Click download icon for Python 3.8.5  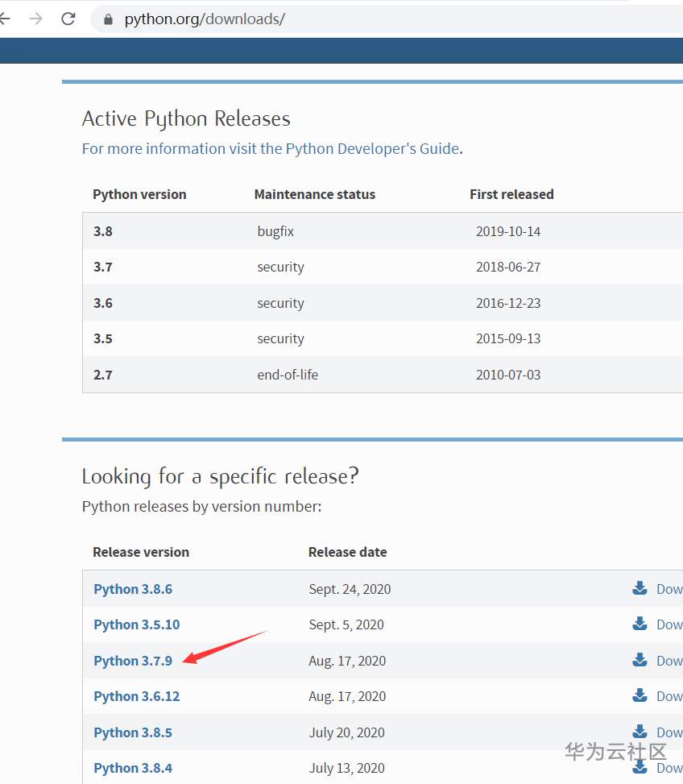(640, 732)
